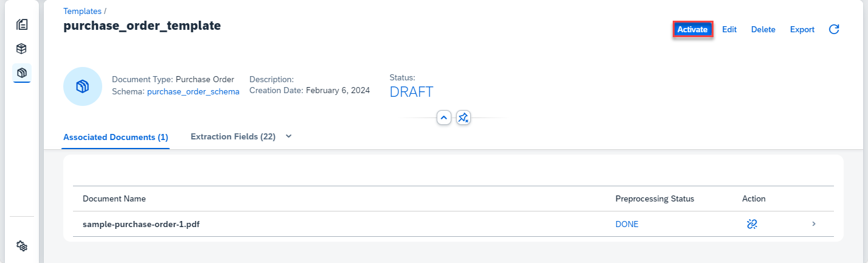Switch to the Associated Documents (1) tab

click(x=116, y=137)
